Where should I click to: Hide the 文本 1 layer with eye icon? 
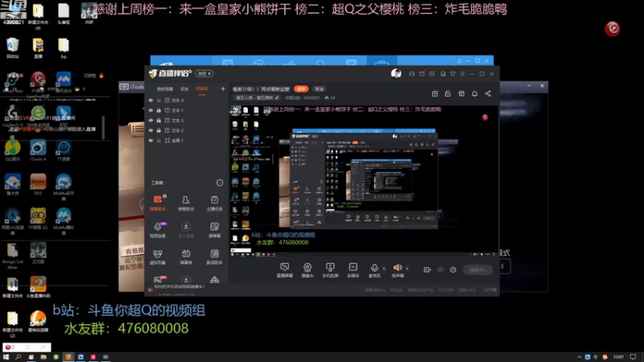click(151, 110)
